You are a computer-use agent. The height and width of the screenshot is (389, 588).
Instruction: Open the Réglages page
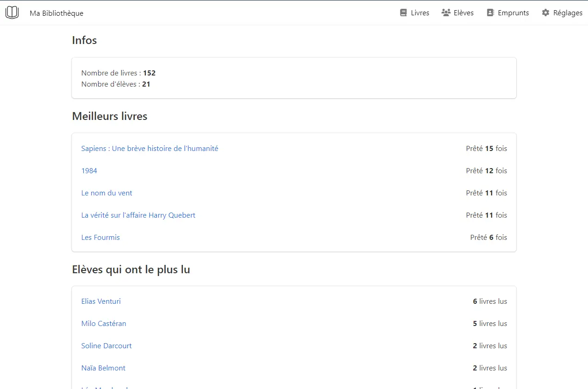562,13
